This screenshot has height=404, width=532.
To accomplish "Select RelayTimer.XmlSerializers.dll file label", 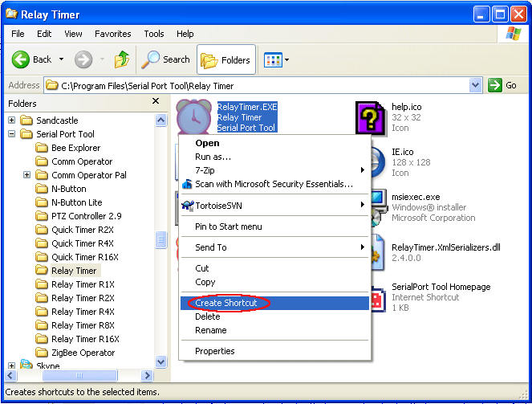I will tap(446, 247).
